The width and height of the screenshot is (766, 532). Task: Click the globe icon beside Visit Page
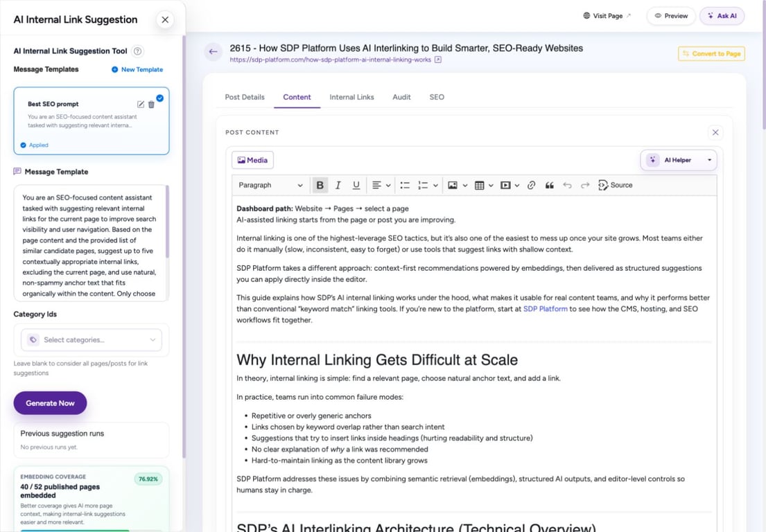(586, 16)
